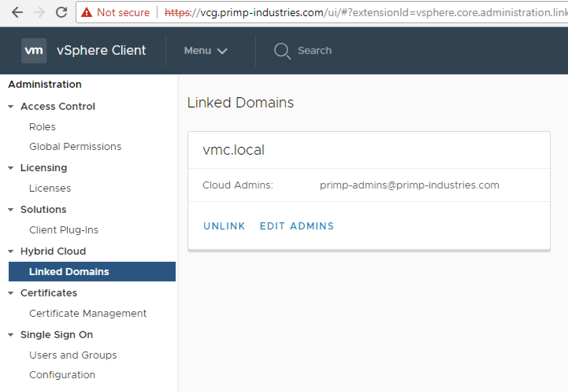Click the browser forward arrow
This screenshot has width=568, height=392.
(x=39, y=13)
